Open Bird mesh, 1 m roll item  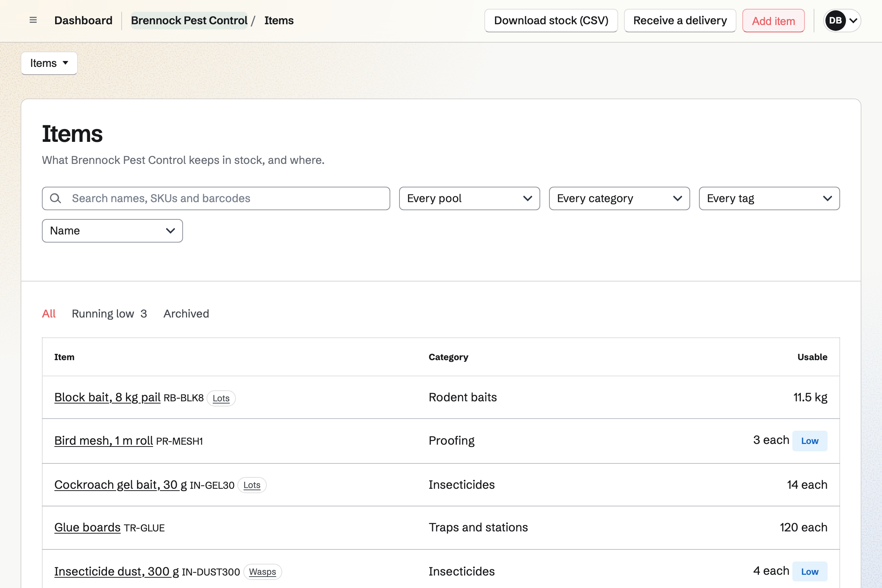coord(104,440)
